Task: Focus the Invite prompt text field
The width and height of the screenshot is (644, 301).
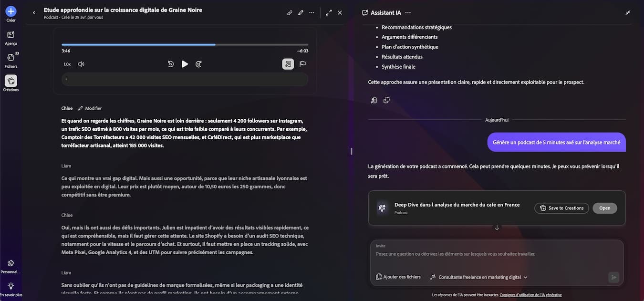Action: click(497, 254)
